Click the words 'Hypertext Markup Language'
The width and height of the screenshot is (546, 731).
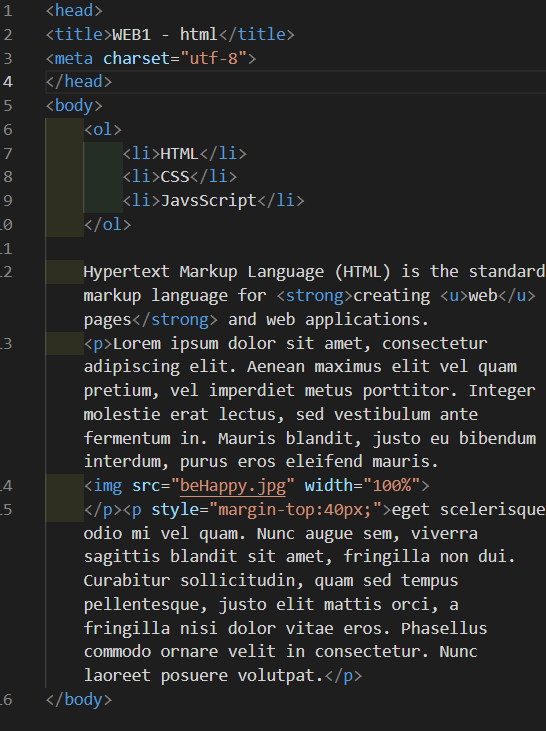click(204, 272)
